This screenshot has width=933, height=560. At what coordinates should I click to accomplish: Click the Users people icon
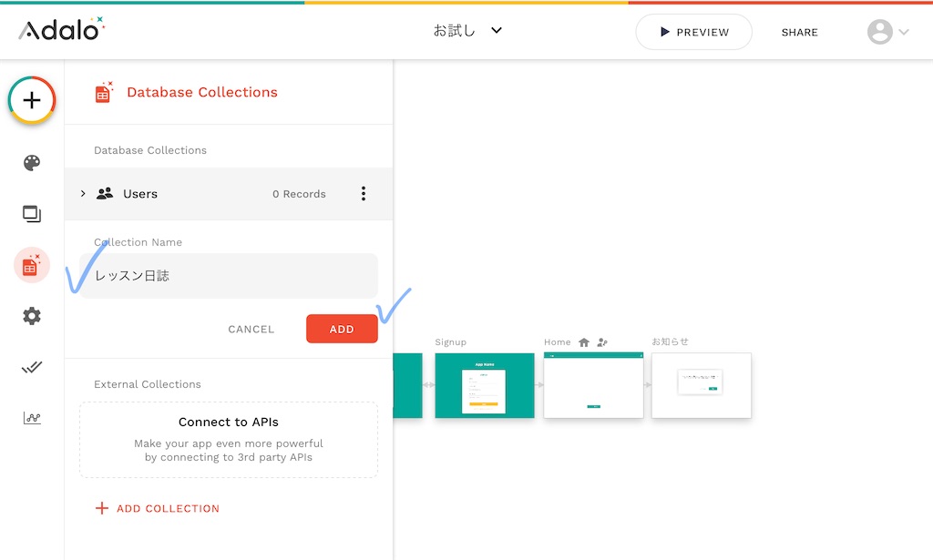(105, 194)
